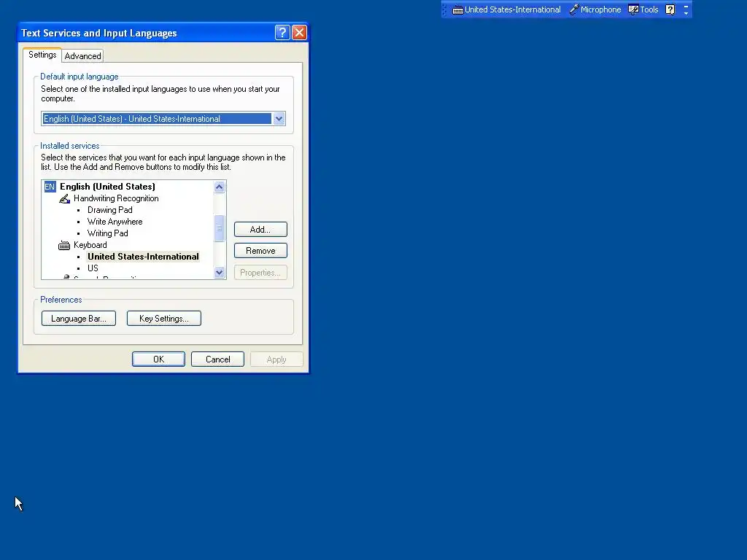Image resolution: width=747 pixels, height=560 pixels.
Task: Open Key Settings... preferences
Action: pos(164,319)
